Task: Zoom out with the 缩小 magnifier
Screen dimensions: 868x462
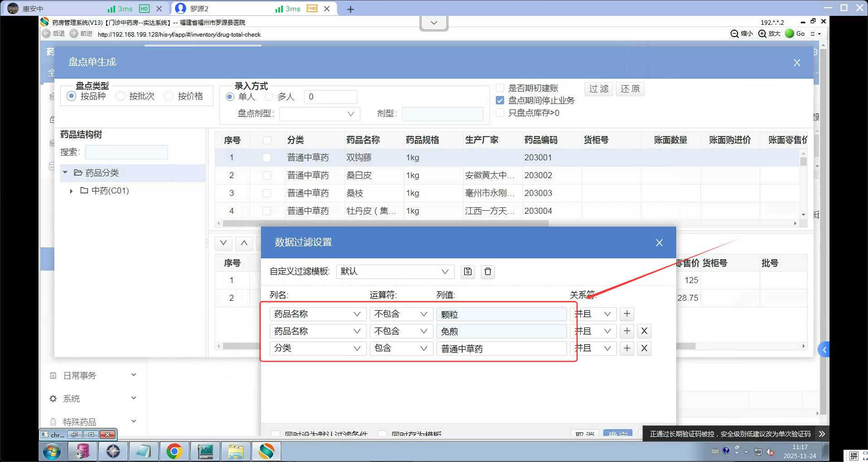Action: click(x=742, y=34)
